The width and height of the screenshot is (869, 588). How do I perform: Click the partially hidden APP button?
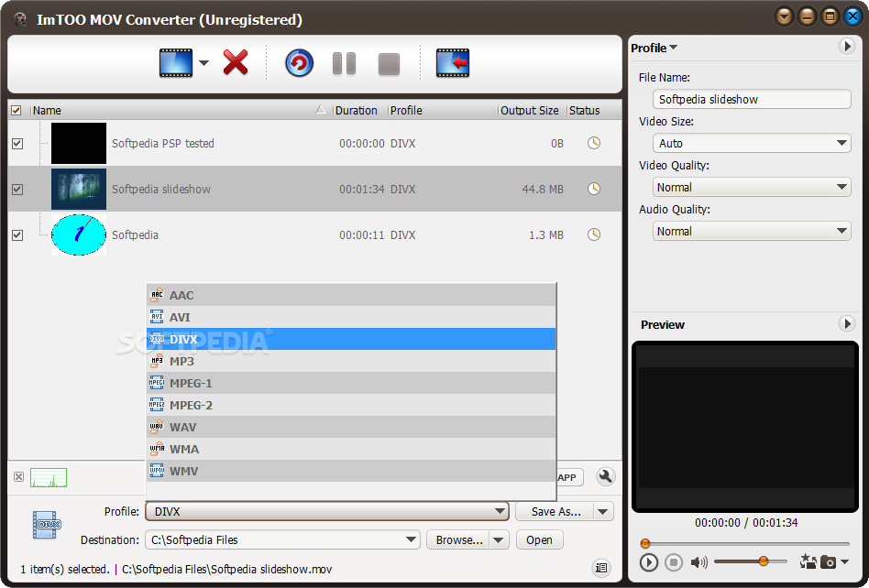[570, 477]
